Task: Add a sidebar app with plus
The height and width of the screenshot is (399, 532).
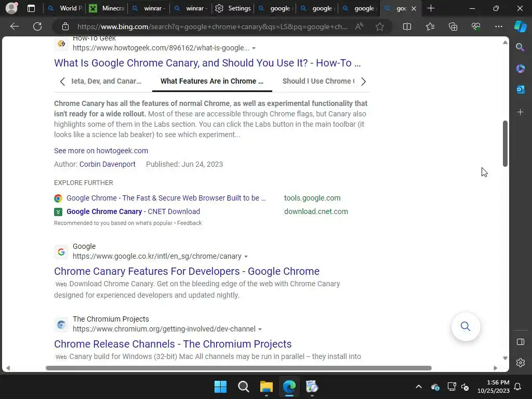Action: click(520, 112)
